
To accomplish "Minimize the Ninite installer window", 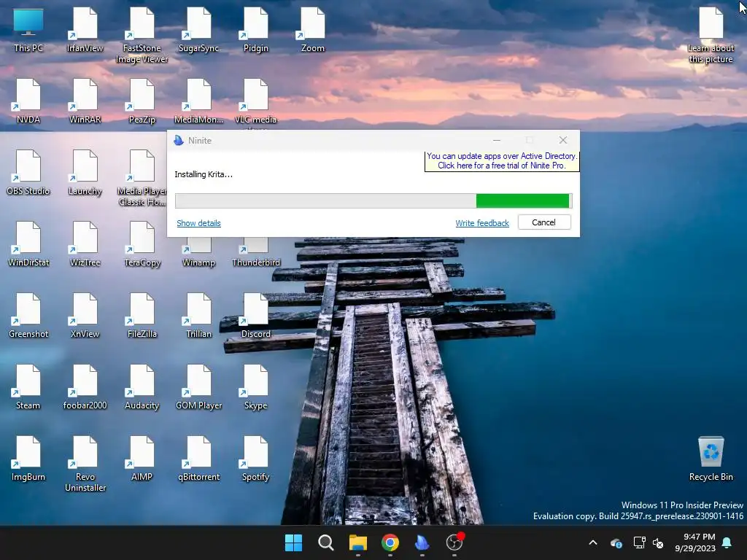I will pos(496,141).
